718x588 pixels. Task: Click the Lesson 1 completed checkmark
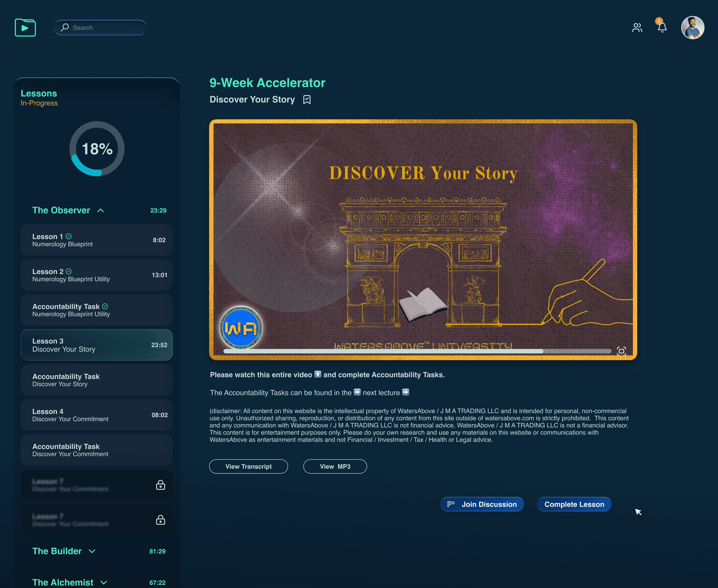[69, 236]
